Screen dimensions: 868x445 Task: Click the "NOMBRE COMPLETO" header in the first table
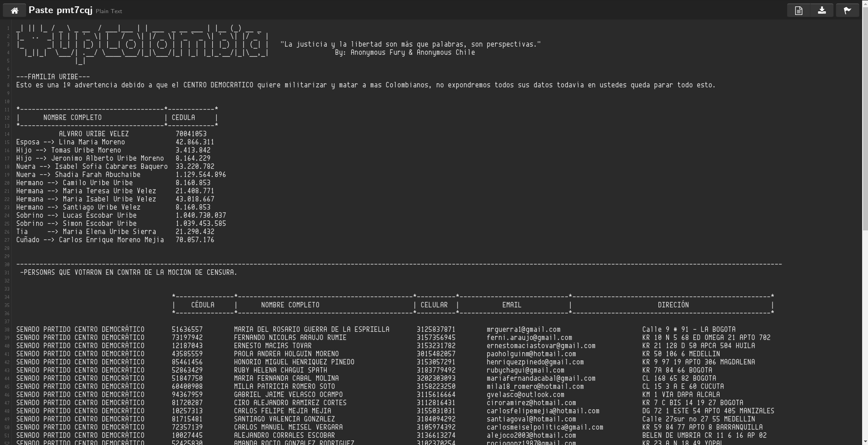click(72, 118)
